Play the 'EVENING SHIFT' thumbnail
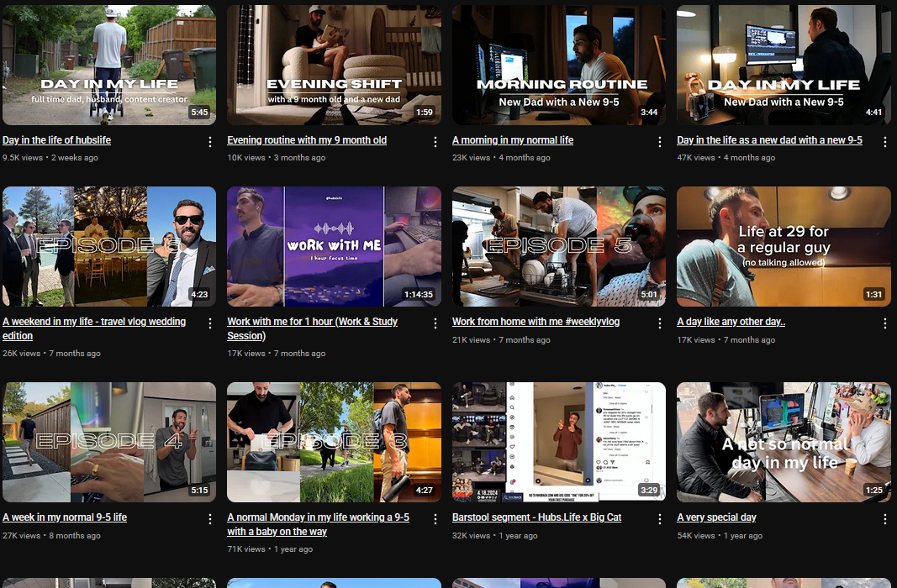Viewport: 897px width, 588px height. tap(334, 66)
